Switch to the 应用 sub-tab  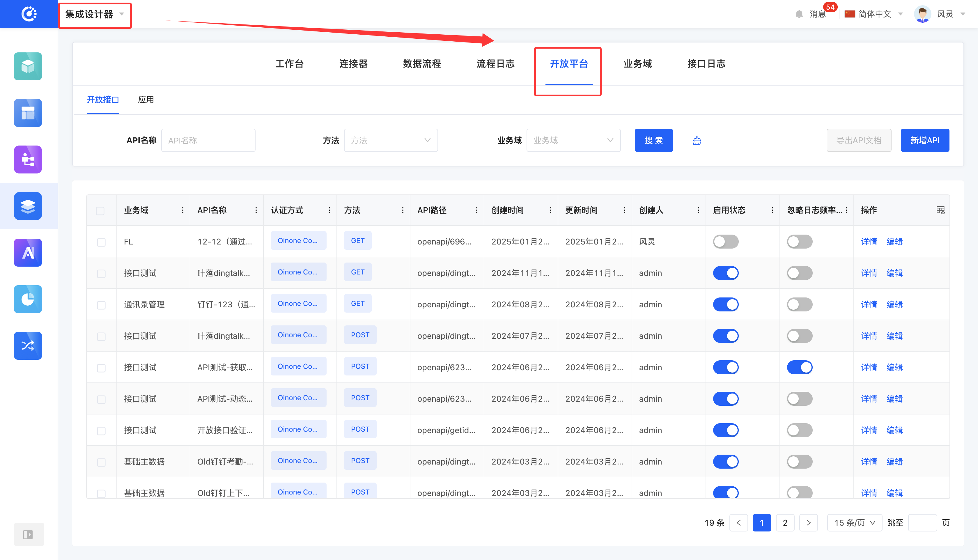[146, 100]
